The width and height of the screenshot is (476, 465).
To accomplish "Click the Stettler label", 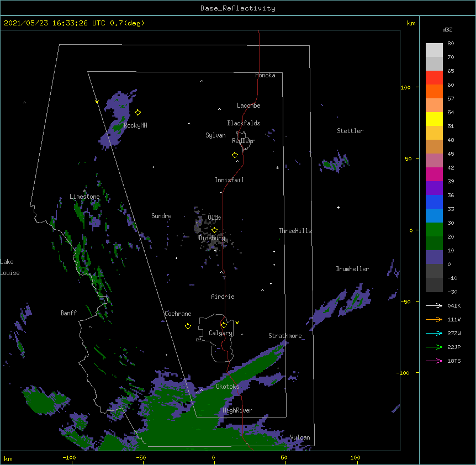I will point(350,131).
